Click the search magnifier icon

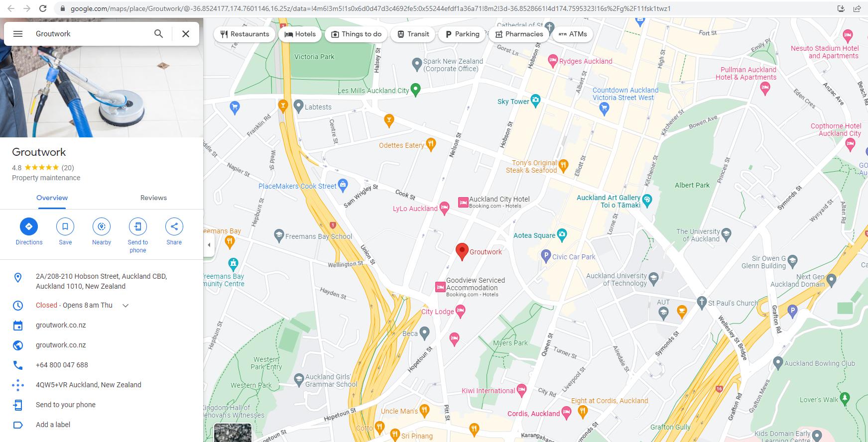pos(158,34)
